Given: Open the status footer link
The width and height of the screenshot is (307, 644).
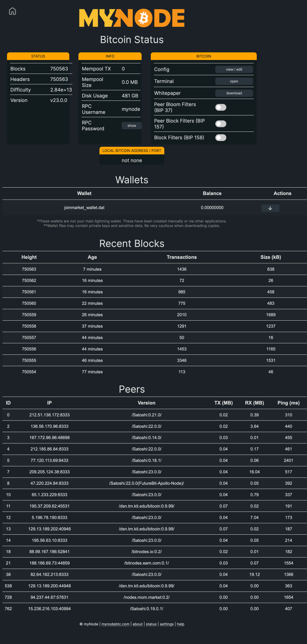Looking at the screenshot, I should [151, 624].
